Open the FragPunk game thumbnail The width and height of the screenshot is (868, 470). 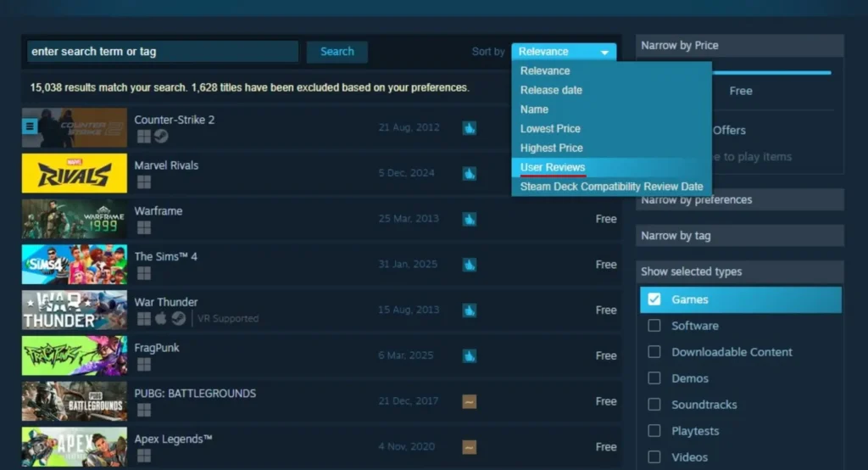tap(75, 355)
